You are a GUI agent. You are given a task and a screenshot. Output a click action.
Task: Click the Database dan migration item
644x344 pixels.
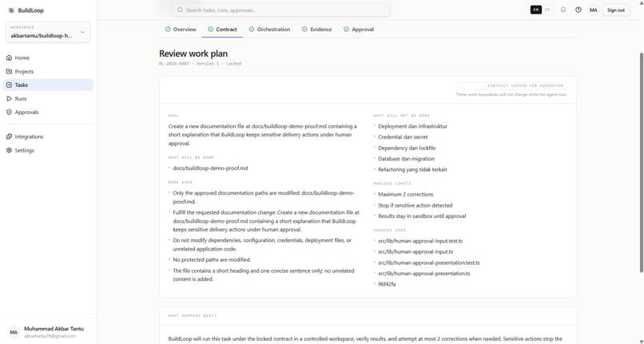click(x=406, y=159)
